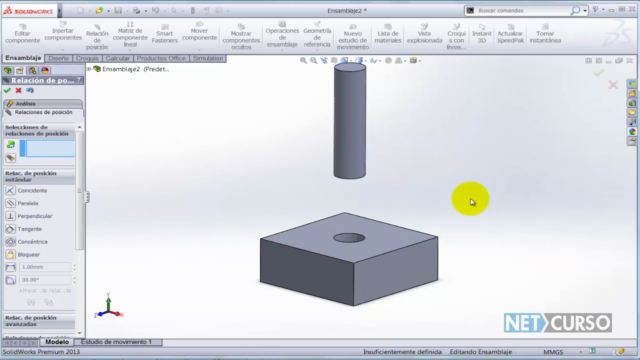Image resolution: width=640 pixels, height=360 pixels.
Task: Open Estudio de movimiento 1 tab
Action: click(x=116, y=342)
